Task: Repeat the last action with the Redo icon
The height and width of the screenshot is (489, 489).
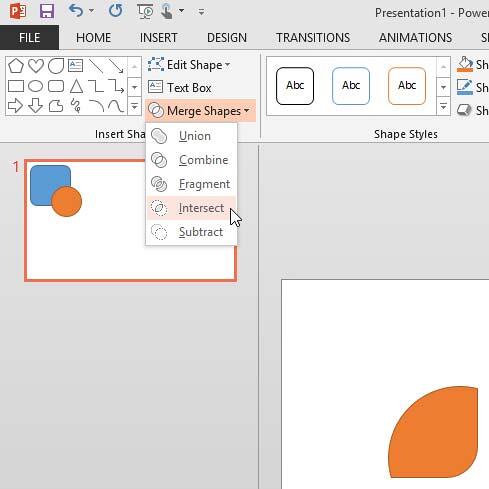Action: tap(115, 11)
